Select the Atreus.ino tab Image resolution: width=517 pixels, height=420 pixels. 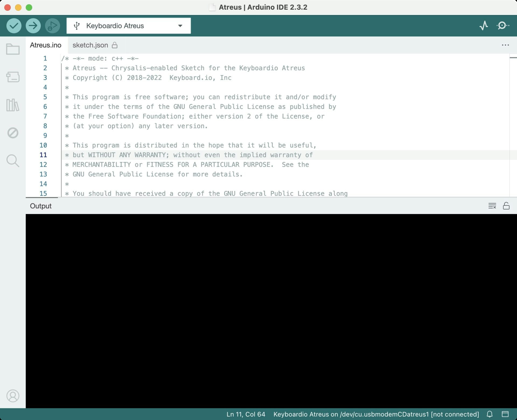pyautogui.click(x=46, y=45)
